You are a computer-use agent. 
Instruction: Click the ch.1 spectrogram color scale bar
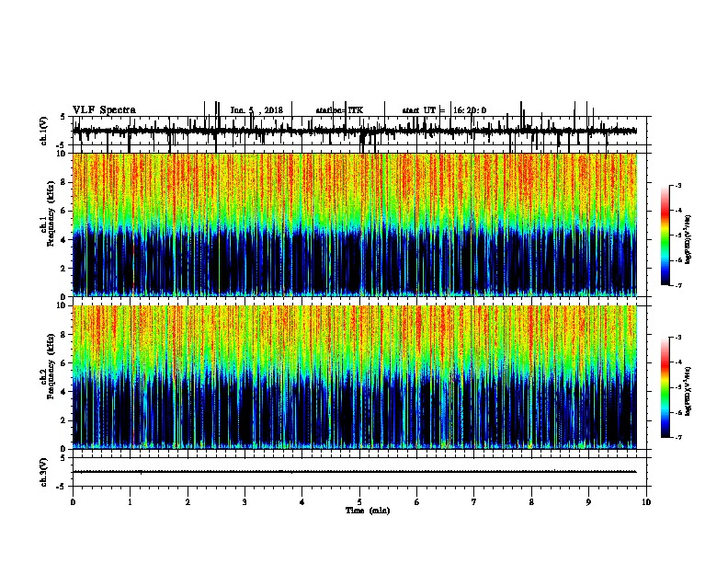tap(665, 236)
